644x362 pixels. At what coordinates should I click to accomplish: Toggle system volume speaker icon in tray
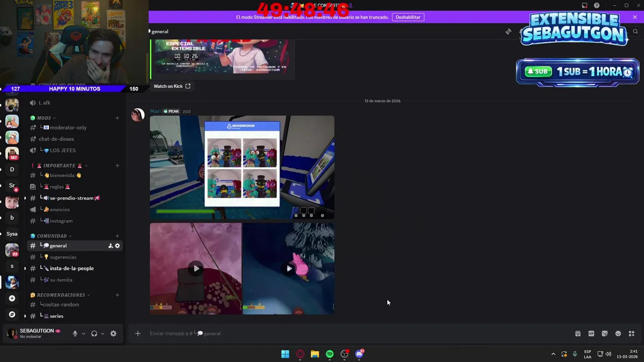pyautogui.click(x=608, y=354)
